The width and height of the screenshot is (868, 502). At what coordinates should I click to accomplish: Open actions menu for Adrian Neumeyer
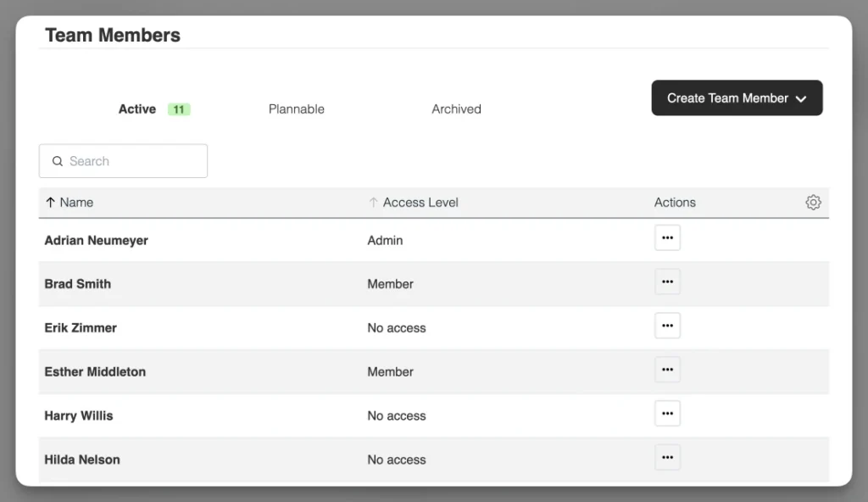pos(667,238)
